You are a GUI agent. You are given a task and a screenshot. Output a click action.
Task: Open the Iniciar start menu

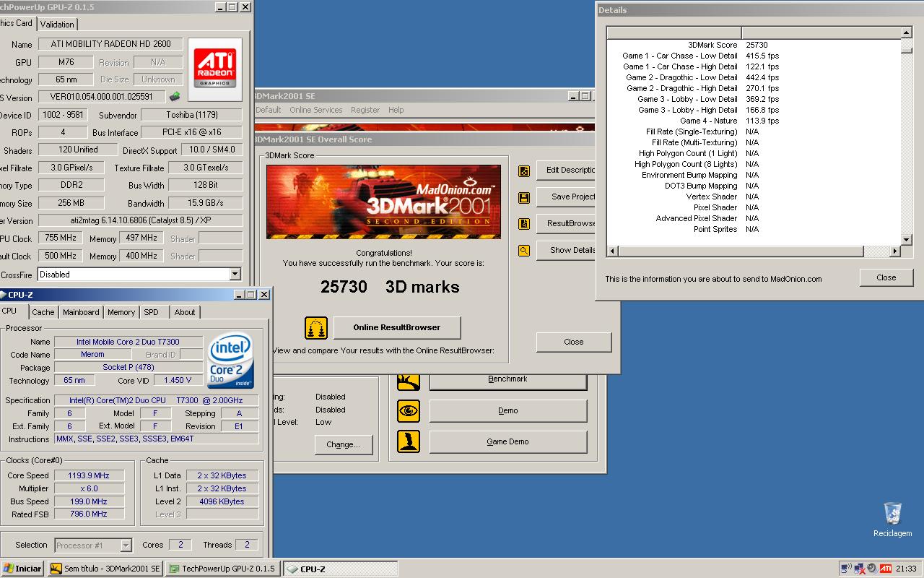pyautogui.click(x=22, y=569)
